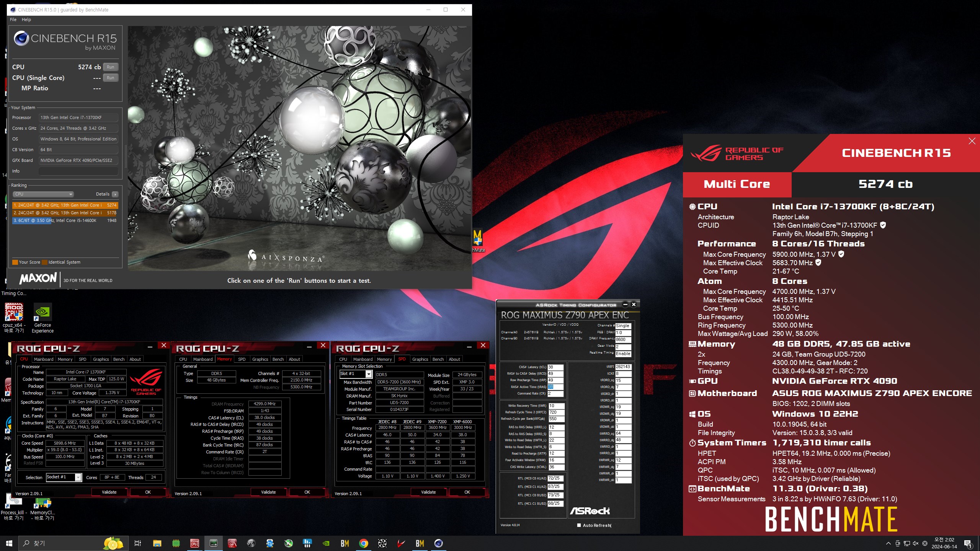This screenshot has width=980, height=551.
Task: Open About tab in SPD CPU-Z window
Action: (454, 359)
